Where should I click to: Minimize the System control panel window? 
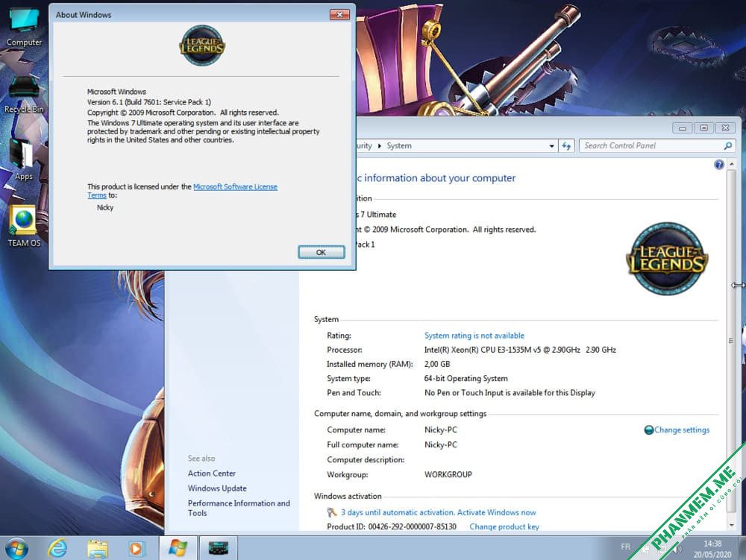point(683,128)
